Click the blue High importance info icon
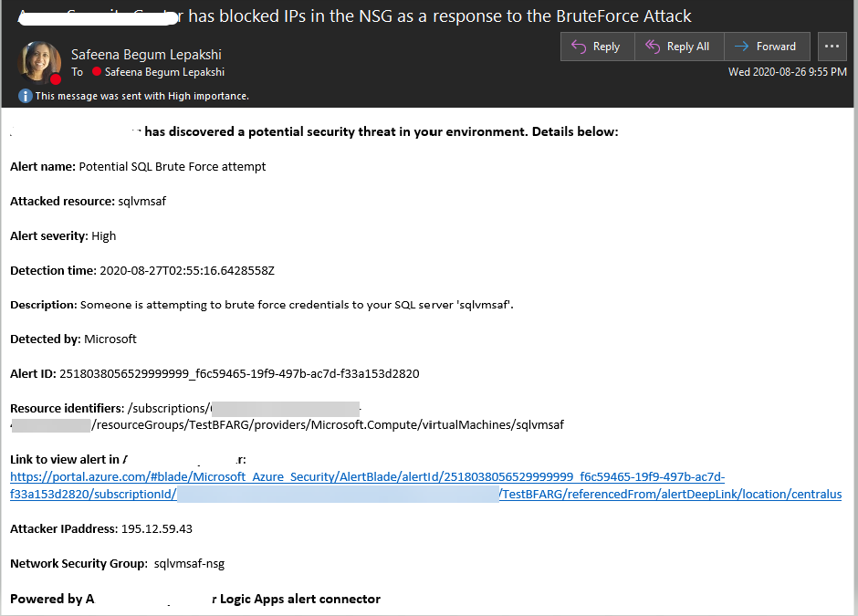 (26, 96)
